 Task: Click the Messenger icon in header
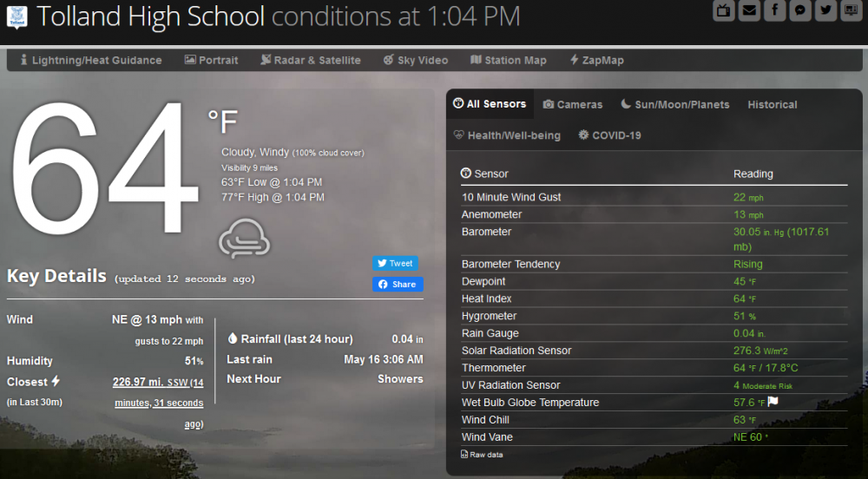pyautogui.click(x=800, y=10)
